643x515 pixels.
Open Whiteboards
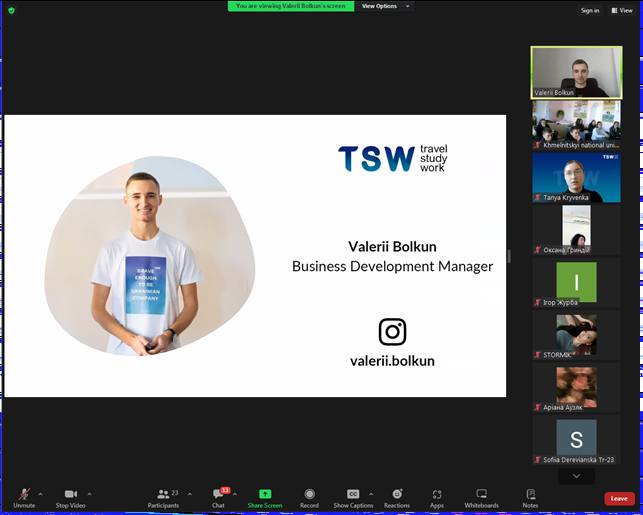coord(481,497)
